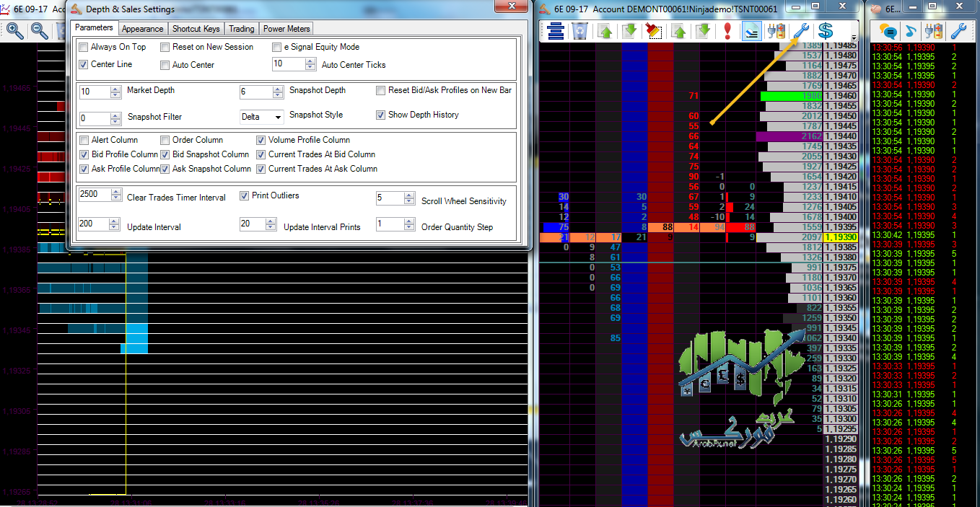Image resolution: width=980 pixels, height=507 pixels.
Task: Switch to the Trading tab
Action: click(242, 29)
